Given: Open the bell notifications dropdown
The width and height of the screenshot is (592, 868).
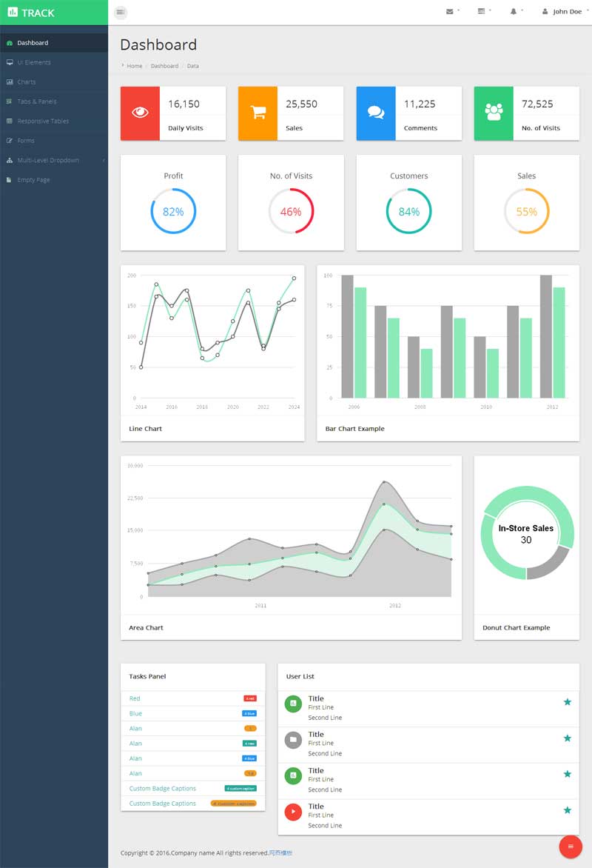Looking at the screenshot, I should click(x=516, y=12).
